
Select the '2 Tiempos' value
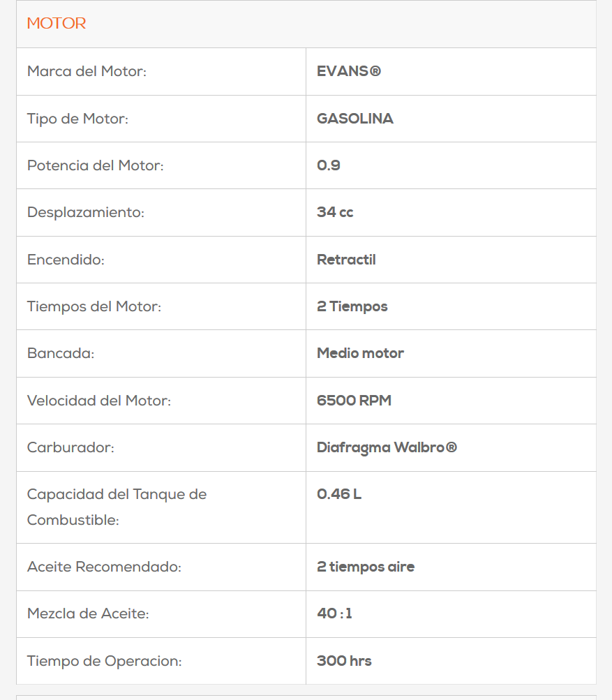pyautogui.click(x=352, y=306)
